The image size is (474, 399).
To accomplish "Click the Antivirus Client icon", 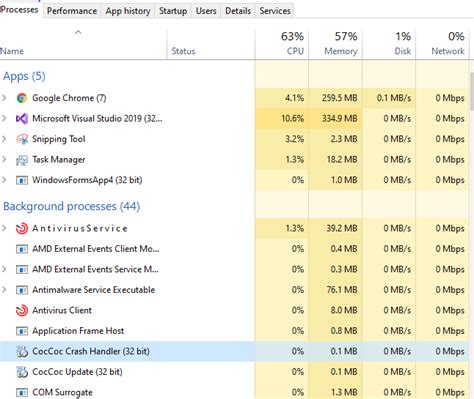I will 22,310.
